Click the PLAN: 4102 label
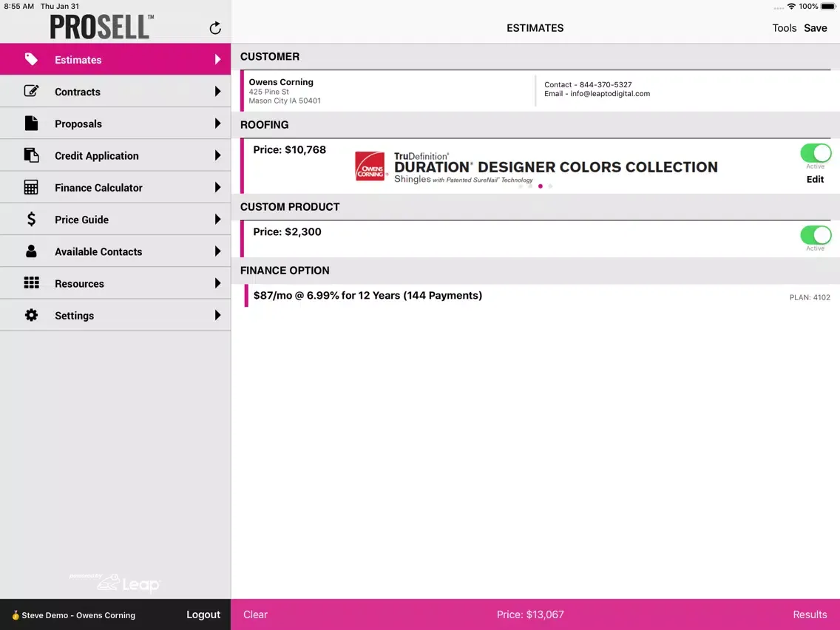This screenshot has height=630, width=840. pos(810,297)
